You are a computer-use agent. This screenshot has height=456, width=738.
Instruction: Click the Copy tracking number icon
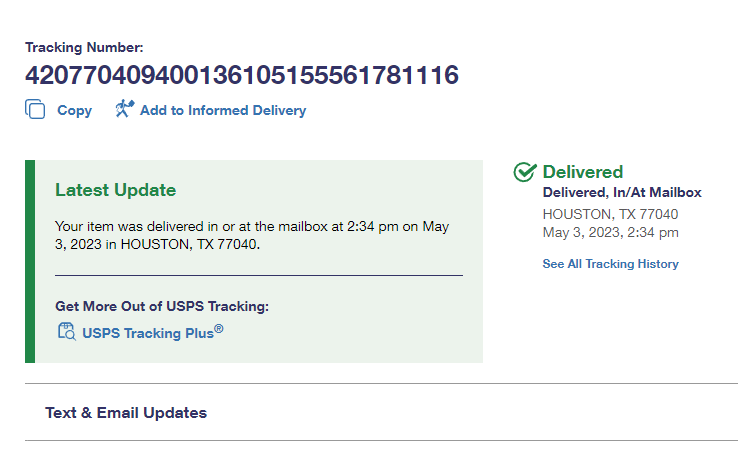pos(35,110)
